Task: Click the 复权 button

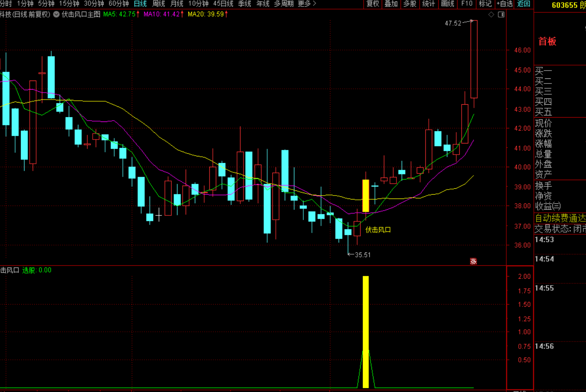Action: (373, 4)
